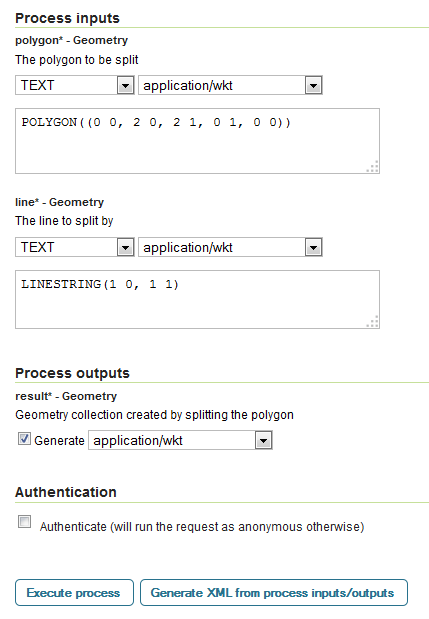This screenshot has height=619, width=429.
Task: Open the line TEXT input type dropdown
Action: (75, 247)
